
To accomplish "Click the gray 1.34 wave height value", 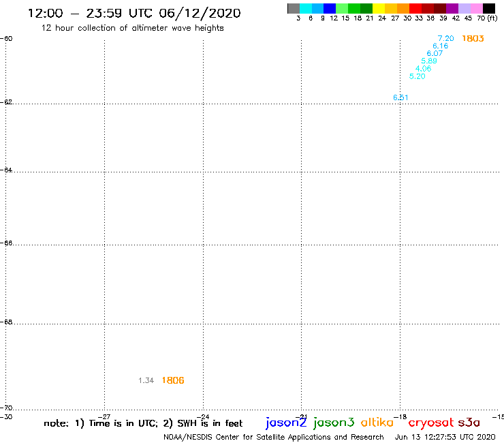I will tap(146, 380).
